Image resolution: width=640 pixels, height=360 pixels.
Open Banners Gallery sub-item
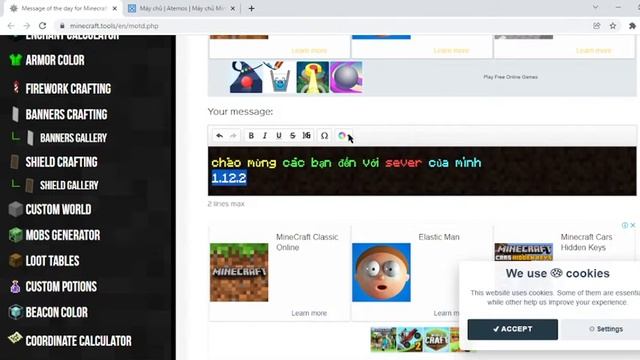pyautogui.click(x=73, y=138)
